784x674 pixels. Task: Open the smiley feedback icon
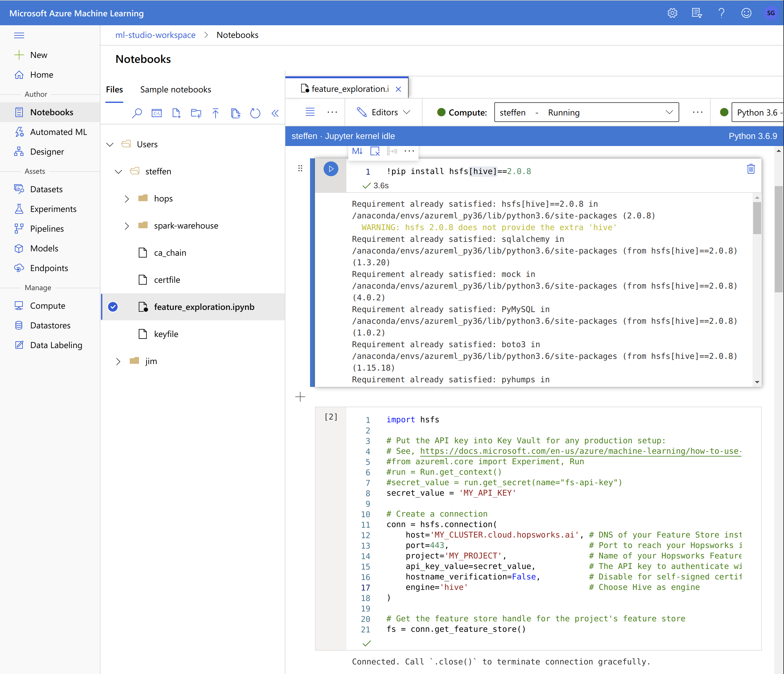746,13
